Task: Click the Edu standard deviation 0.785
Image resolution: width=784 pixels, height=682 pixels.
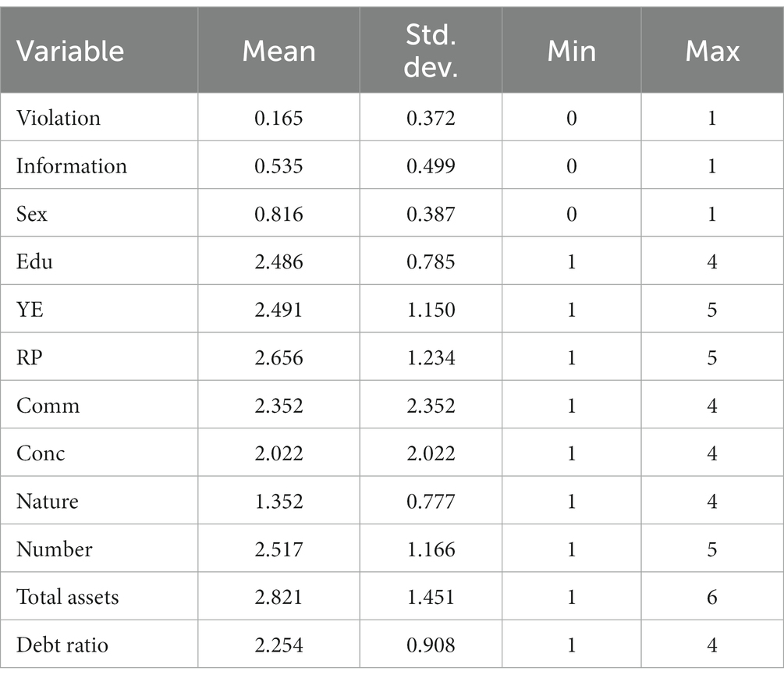Action: [x=431, y=261]
